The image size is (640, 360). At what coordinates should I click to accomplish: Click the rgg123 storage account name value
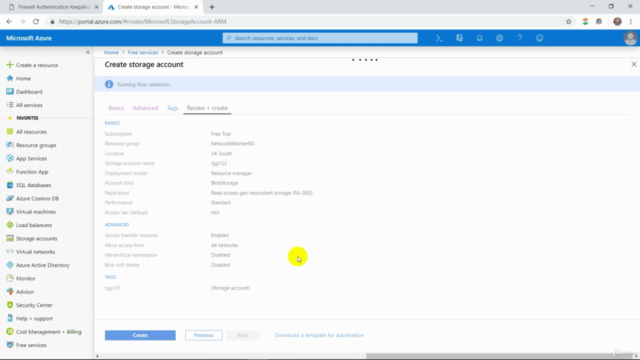coord(219,163)
